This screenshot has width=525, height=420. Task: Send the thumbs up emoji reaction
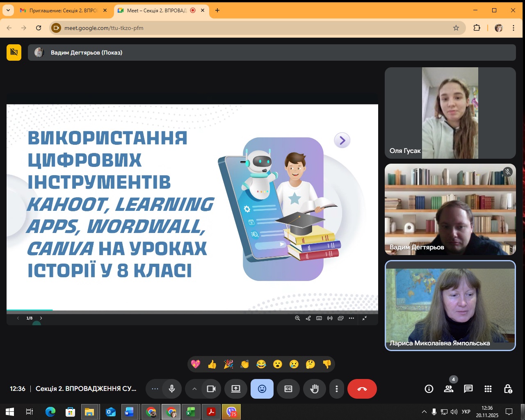(x=212, y=364)
